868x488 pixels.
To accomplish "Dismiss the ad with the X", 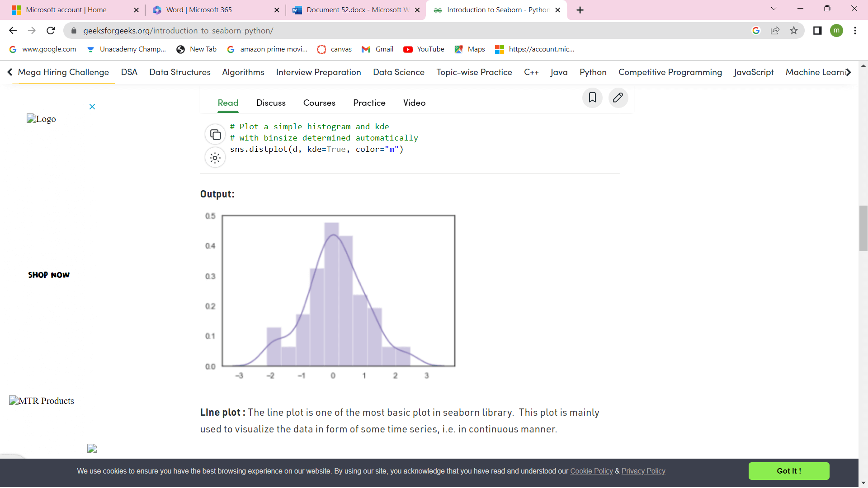I will (92, 107).
